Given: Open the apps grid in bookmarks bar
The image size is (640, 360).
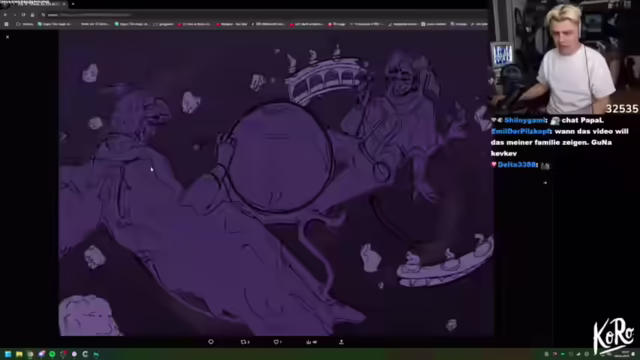Looking at the screenshot, I should pyautogui.click(x=6, y=24).
